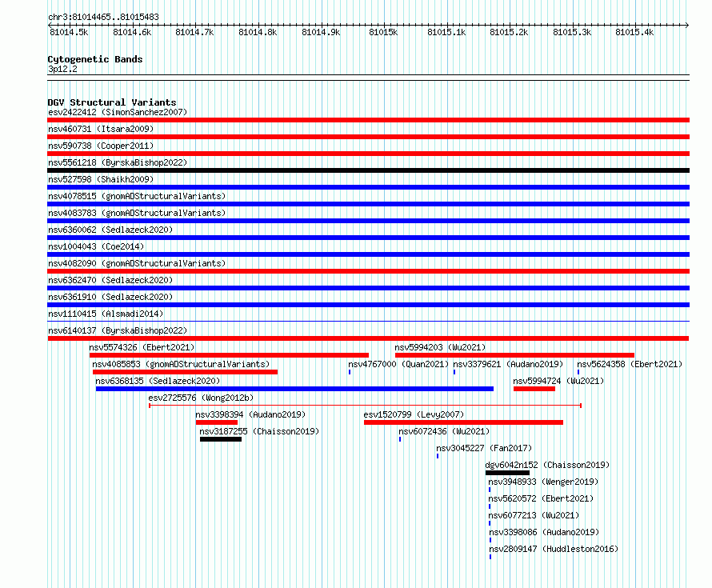Click nsv6361910 (Sedlazeck2020) label
This screenshot has width=712, height=588.
point(110,297)
